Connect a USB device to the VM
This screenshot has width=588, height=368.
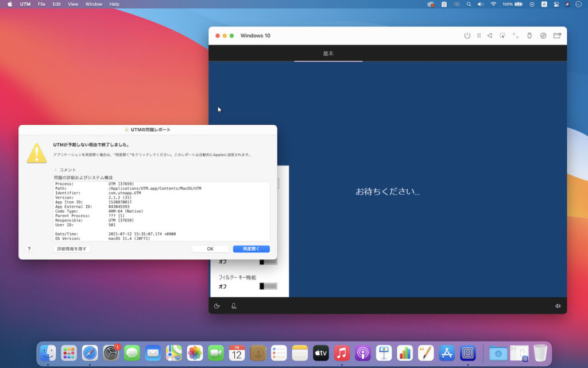529,35
